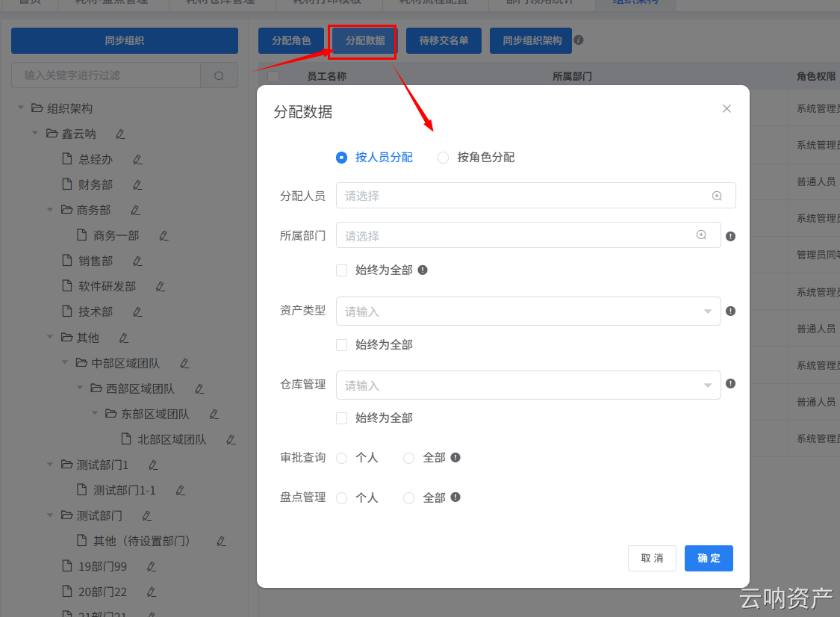Select the 选择全部 checkbox in the table header
The height and width of the screenshot is (617, 840).
tap(273, 76)
